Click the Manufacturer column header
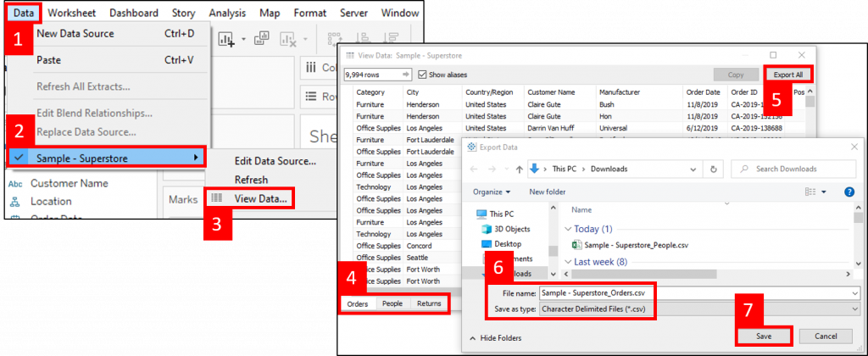Screen dimensions: 868x356 [x=620, y=92]
